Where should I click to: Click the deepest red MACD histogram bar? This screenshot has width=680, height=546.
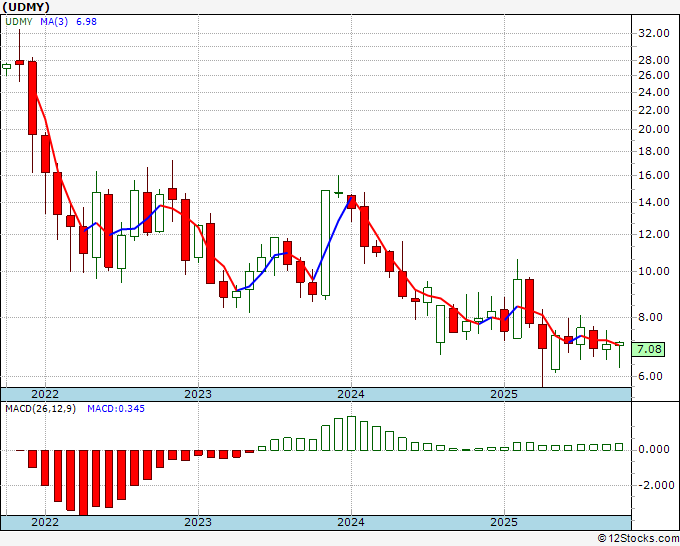point(83,483)
